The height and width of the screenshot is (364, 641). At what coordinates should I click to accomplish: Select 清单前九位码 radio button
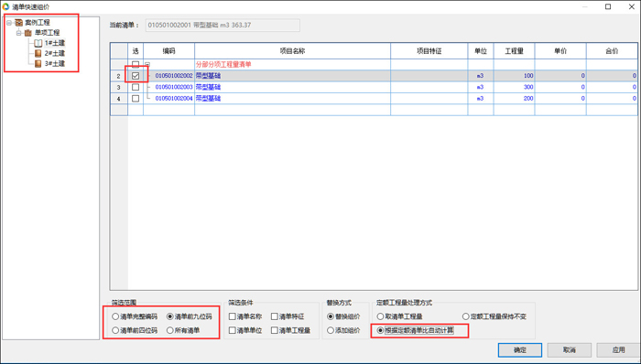pyautogui.click(x=170, y=316)
